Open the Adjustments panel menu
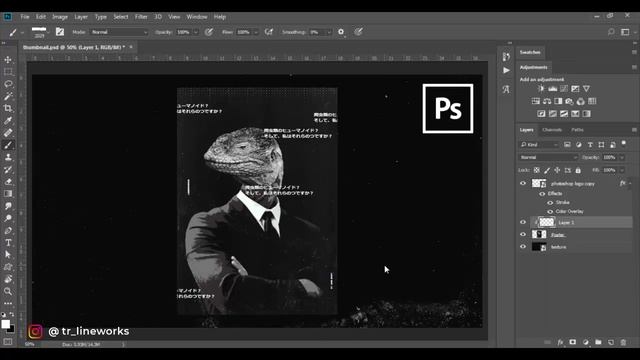 634,67
